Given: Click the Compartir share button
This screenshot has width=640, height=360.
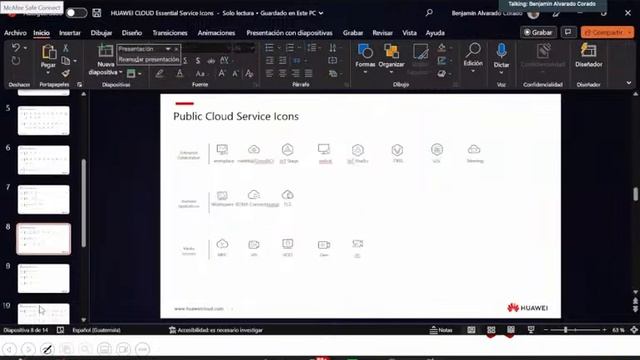Looking at the screenshot, I should [x=607, y=32].
